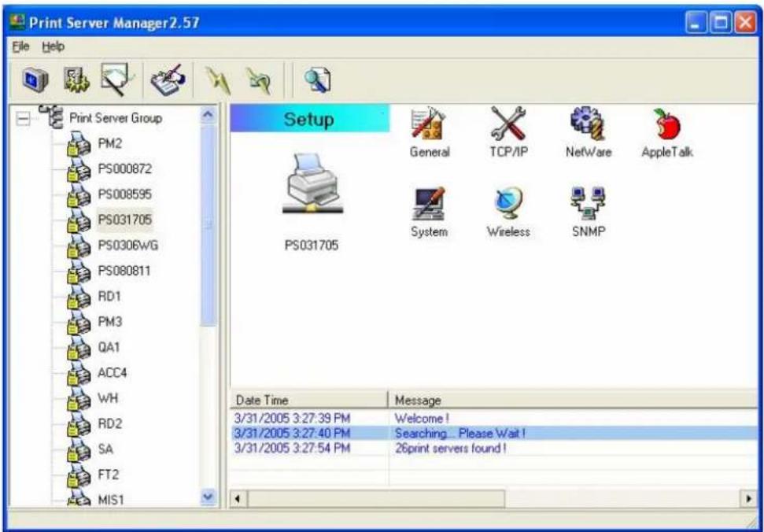Open the Help menu
This screenshot has width=764, height=532.
tap(53, 46)
